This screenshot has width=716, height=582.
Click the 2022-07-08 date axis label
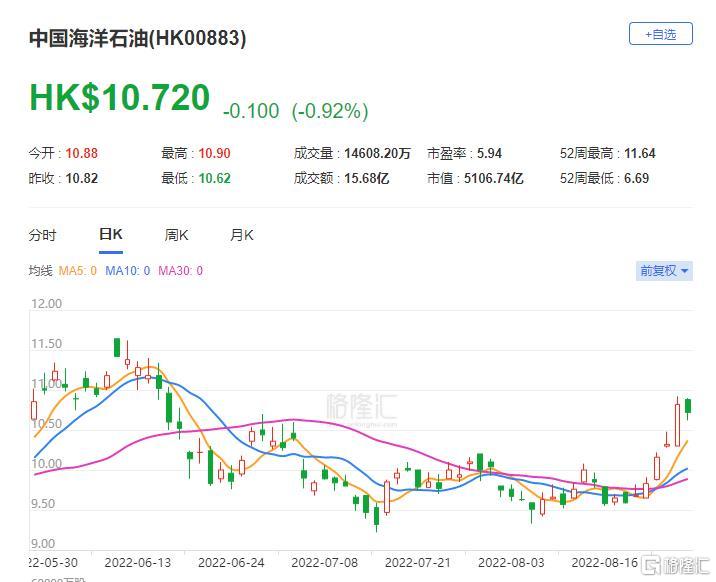(x=324, y=562)
